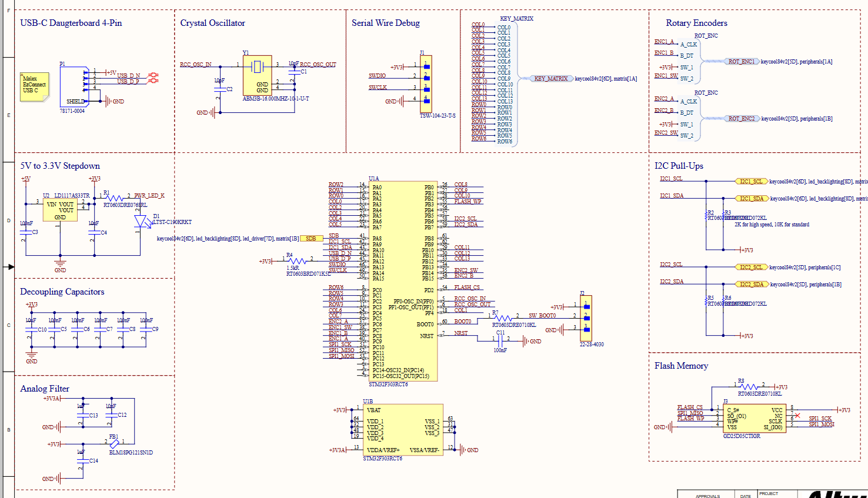Click the J1 debug header connector

coord(427,83)
